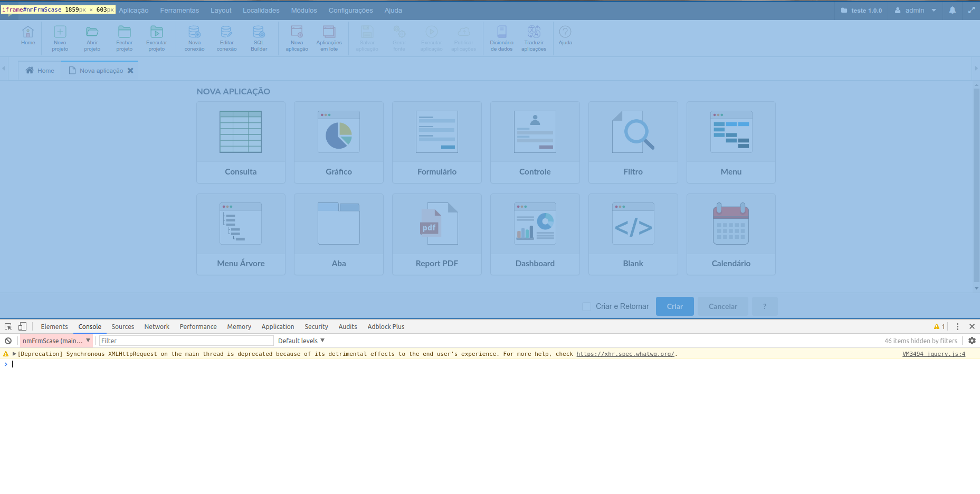This screenshot has width=980, height=494.
Task: Switch to the Network tab in DevTools
Action: click(157, 326)
